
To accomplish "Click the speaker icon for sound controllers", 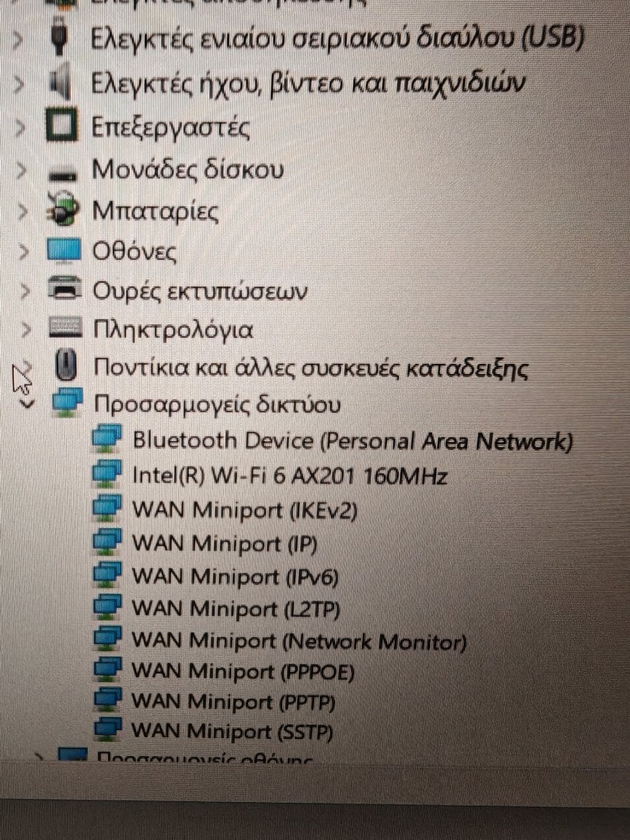I will (61, 83).
